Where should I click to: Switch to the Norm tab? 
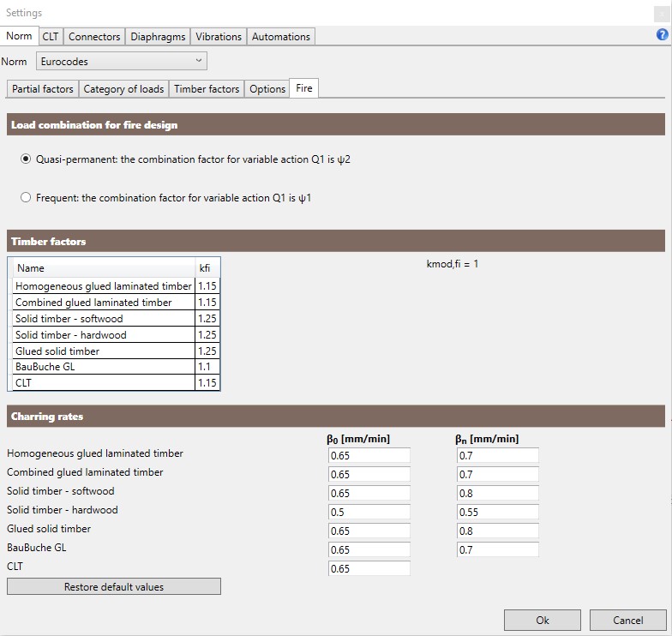19,36
